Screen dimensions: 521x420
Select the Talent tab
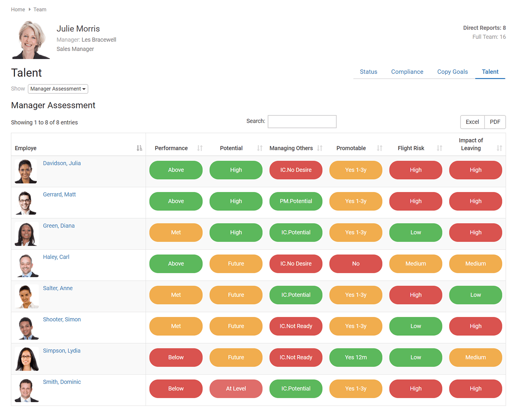point(490,72)
